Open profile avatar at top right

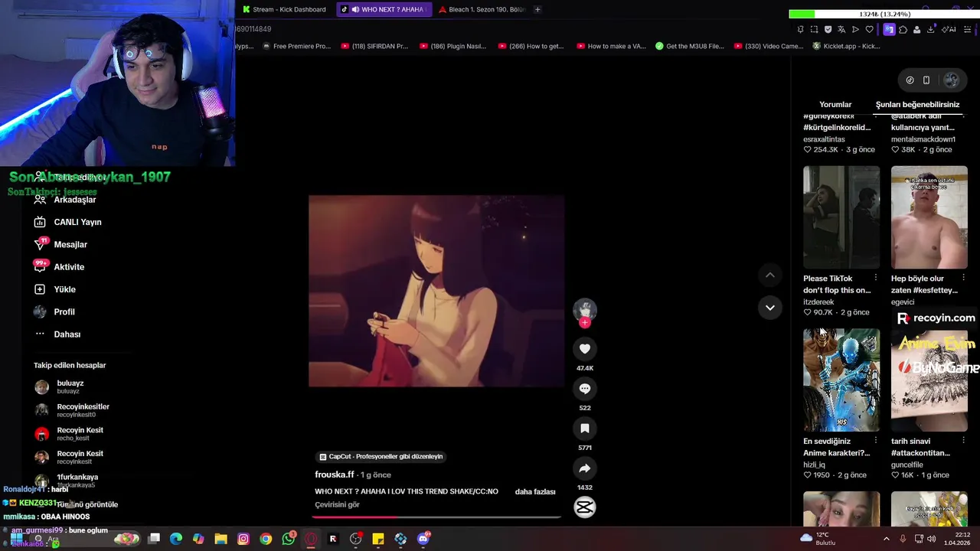tap(951, 80)
